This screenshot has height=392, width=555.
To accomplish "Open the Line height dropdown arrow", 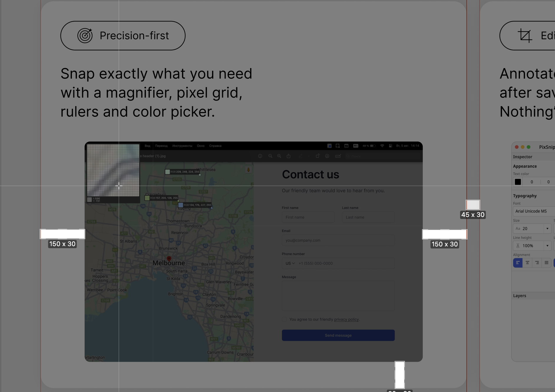I will tap(547, 246).
